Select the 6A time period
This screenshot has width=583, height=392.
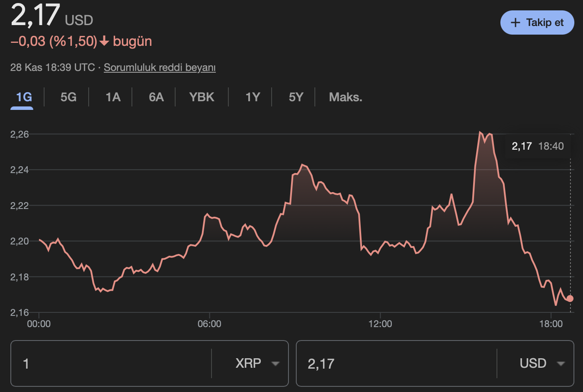pyautogui.click(x=155, y=97)
